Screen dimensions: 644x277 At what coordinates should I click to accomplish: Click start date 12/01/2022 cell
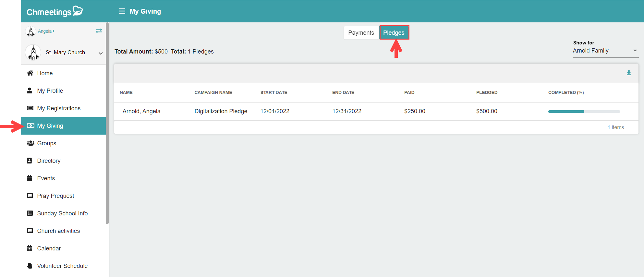click(x=275, y=111)
